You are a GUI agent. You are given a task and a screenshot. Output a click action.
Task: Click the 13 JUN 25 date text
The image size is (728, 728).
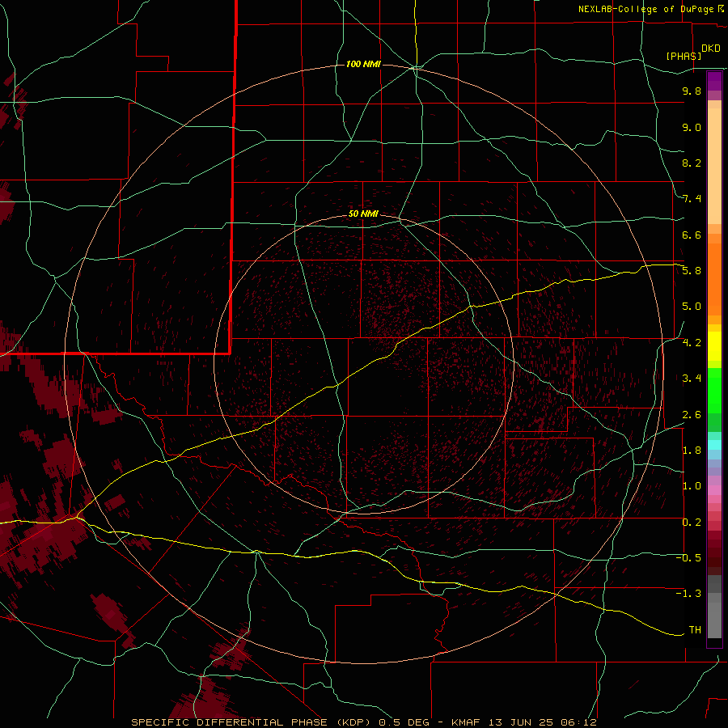[x=520, y=722]
